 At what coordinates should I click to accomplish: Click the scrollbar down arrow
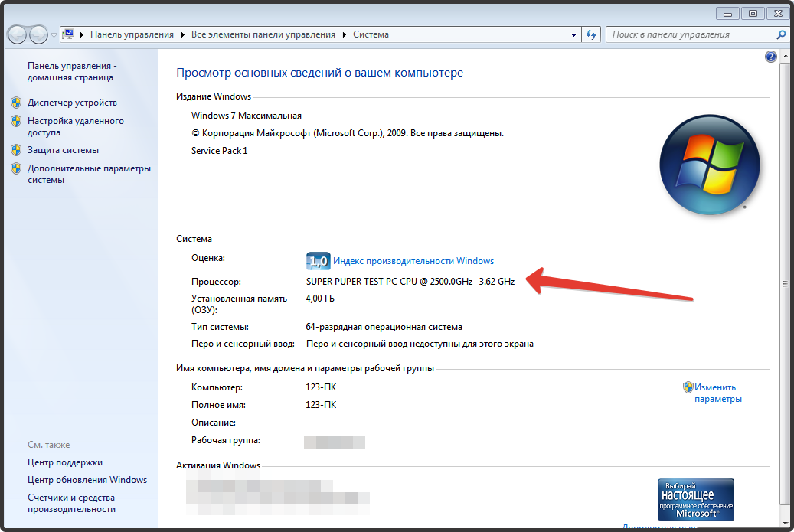pyautogui.click(x=786, y=522)
